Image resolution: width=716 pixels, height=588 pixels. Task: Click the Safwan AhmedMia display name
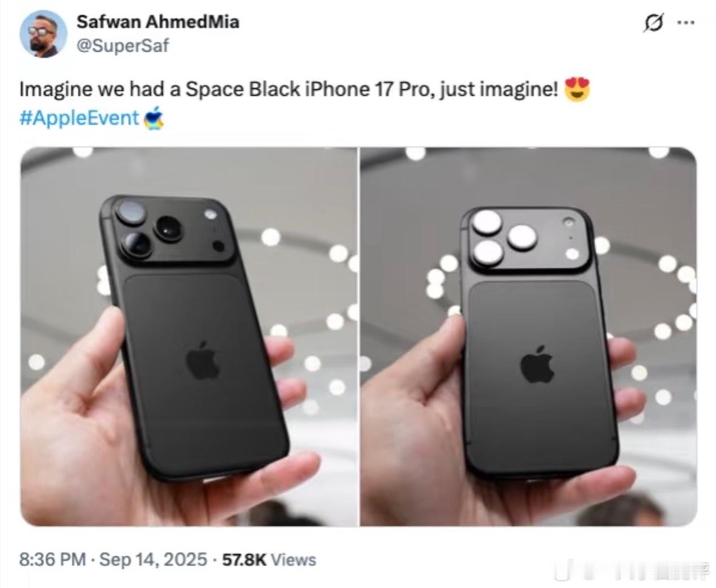[158, 21]
